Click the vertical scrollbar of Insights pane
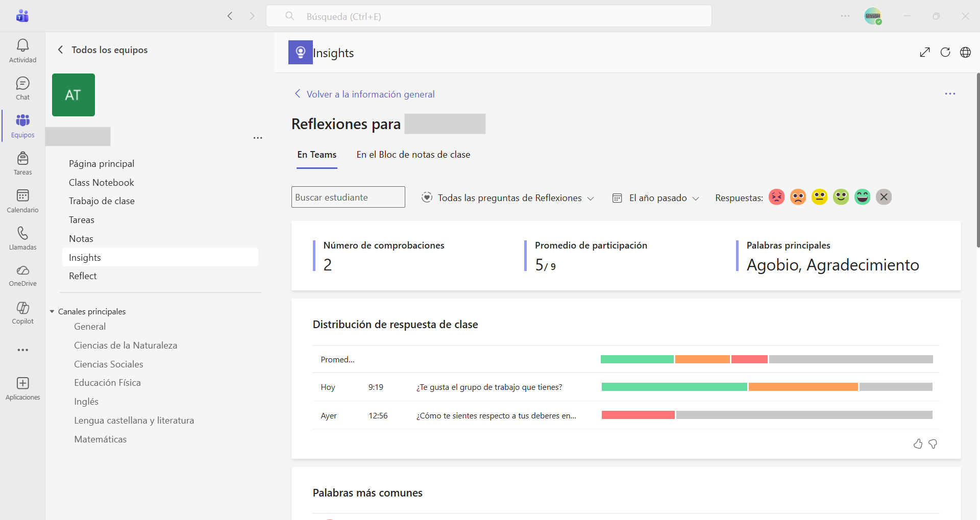 tap(977, 161)
